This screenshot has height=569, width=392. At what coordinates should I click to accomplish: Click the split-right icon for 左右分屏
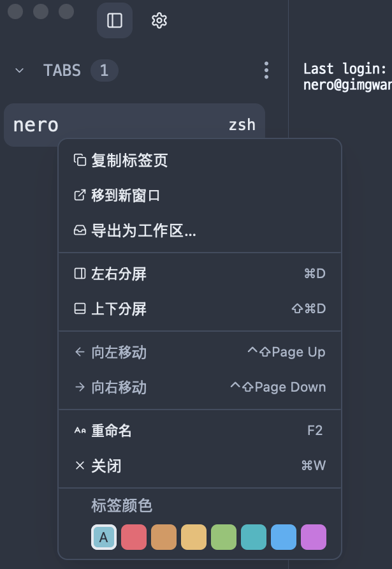[80, 274]
